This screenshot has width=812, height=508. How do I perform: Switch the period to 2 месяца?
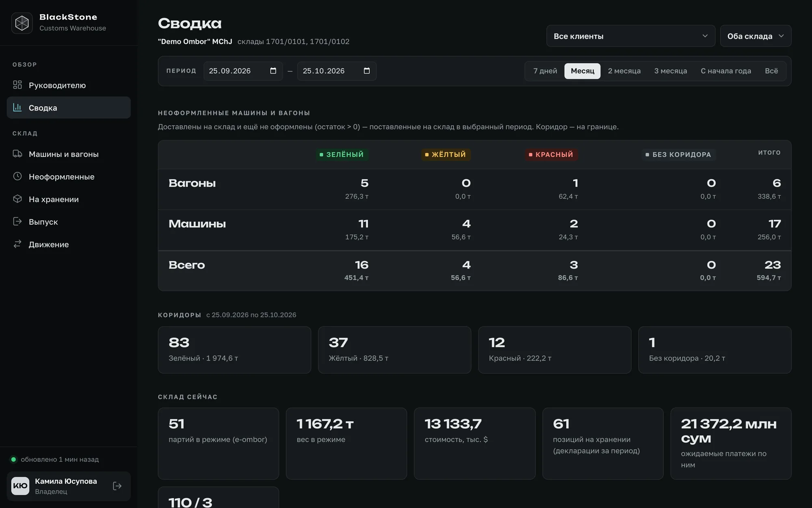pyautogui.click(x=624, y=71)
